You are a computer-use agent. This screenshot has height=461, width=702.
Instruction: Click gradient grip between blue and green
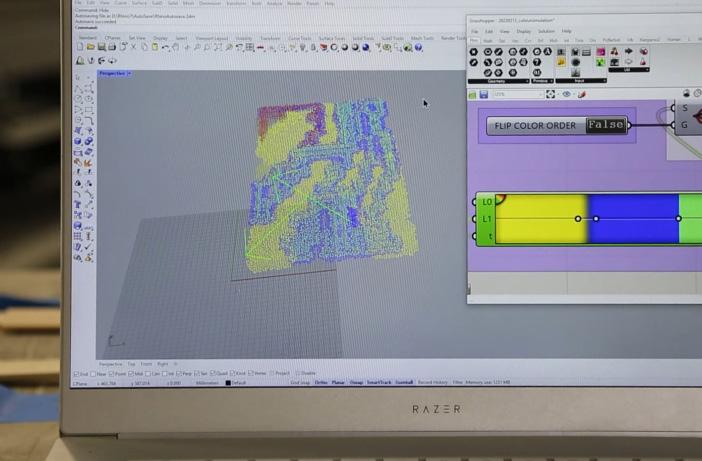point(679,218)
